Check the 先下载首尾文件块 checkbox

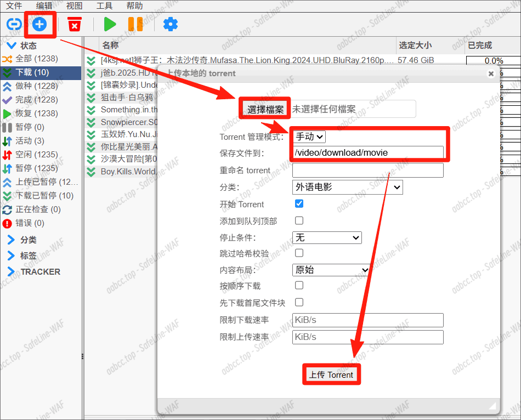click(299, 302)
